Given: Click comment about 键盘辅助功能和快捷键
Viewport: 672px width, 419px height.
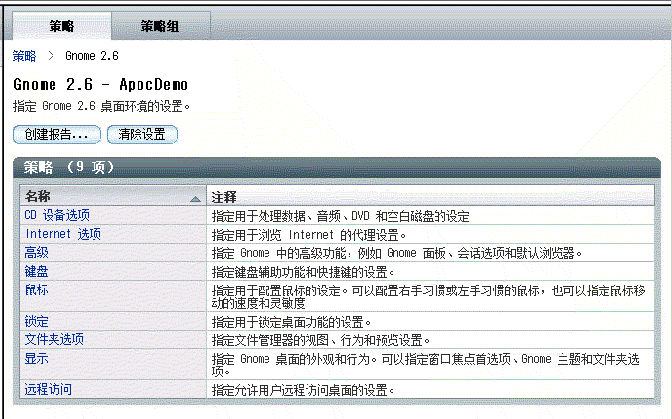Looking at the screenshot, I should [x=303, y=272].
